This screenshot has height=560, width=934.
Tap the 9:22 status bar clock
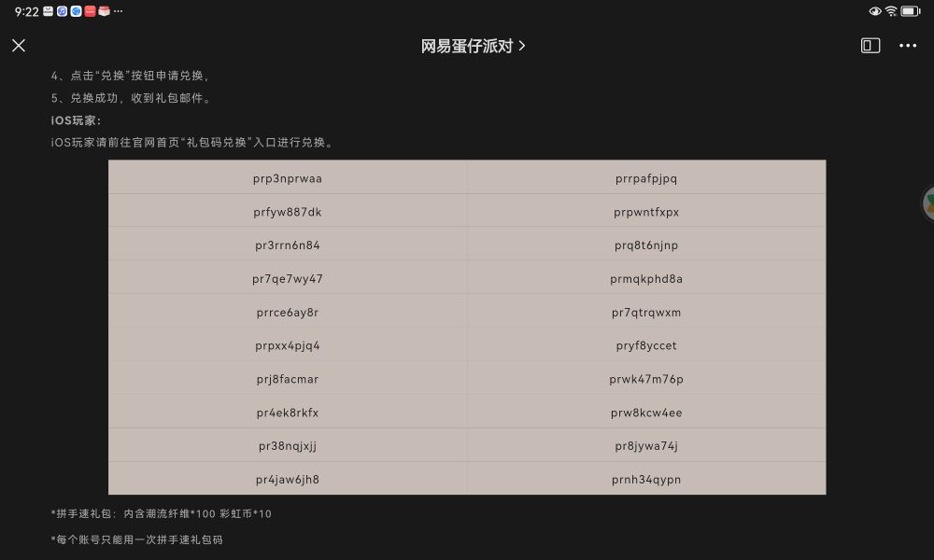[26, 11]
